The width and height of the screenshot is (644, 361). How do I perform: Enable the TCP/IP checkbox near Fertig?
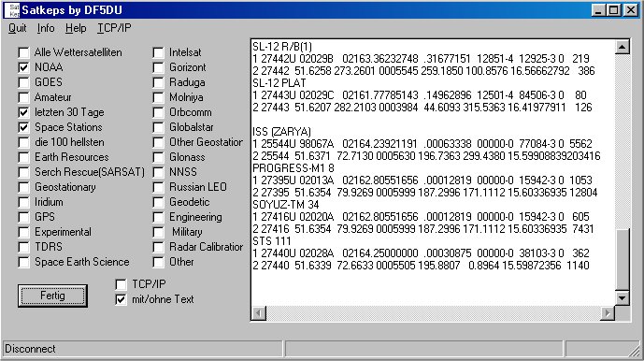(x=121, y=284)
